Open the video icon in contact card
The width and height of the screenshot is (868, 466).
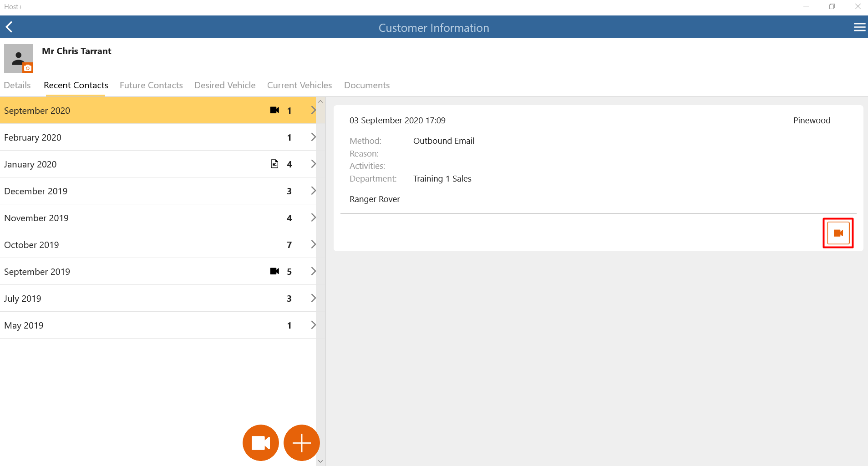[838, 233]
